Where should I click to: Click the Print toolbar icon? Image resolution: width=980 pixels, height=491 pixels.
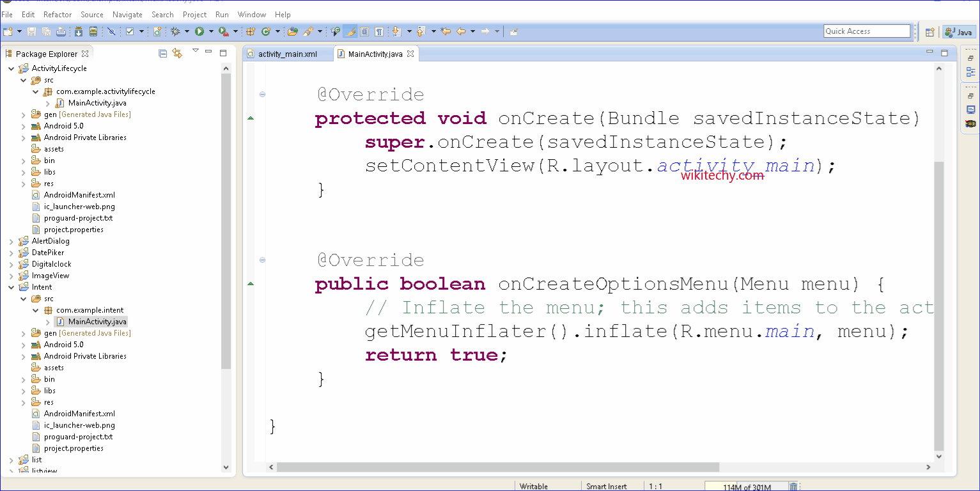click(x=61, y=31)
